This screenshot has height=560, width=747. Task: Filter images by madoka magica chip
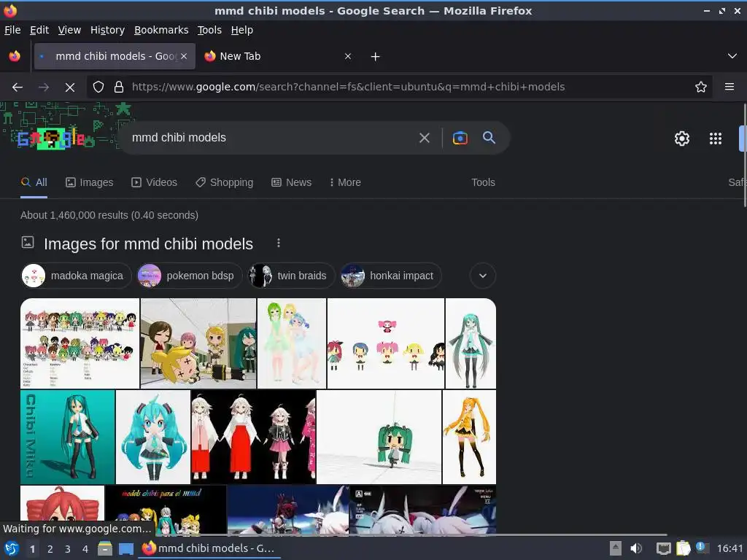(76, 276)
